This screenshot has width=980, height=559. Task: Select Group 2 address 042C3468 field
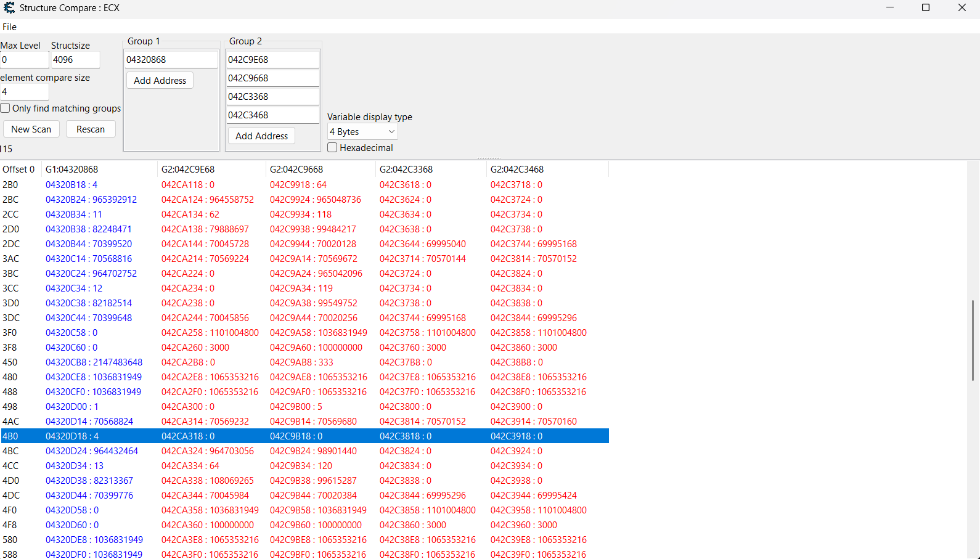click(272, 115)
